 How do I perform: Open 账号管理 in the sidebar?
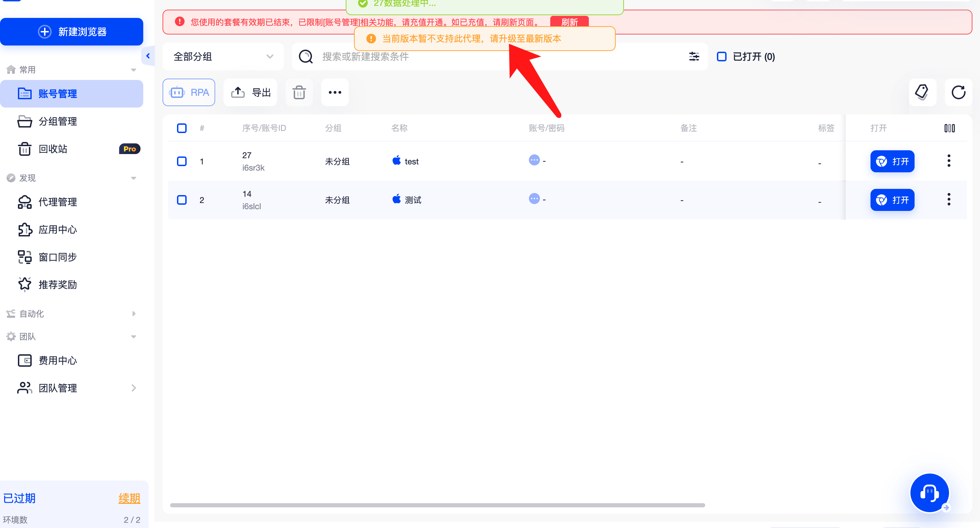click(x=72, y=94)
